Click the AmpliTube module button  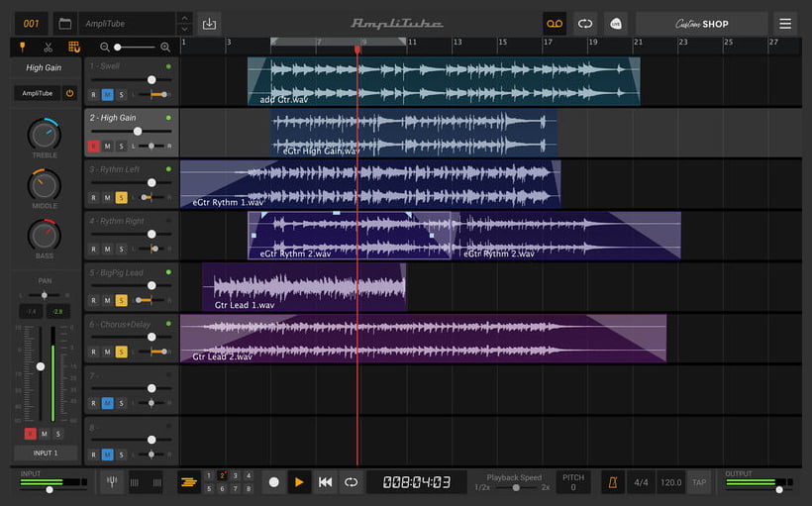click(x=38, y=93)
